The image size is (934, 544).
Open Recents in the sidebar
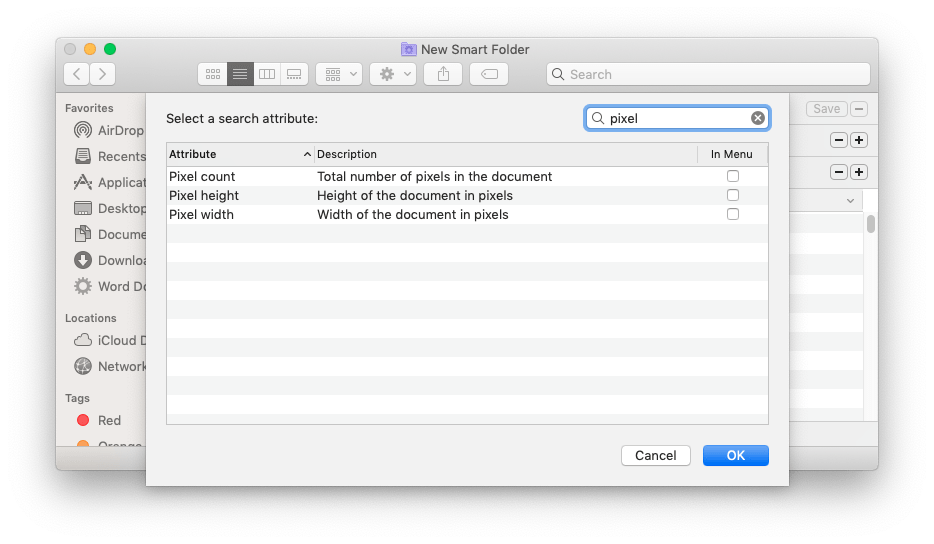click(110, 156)
